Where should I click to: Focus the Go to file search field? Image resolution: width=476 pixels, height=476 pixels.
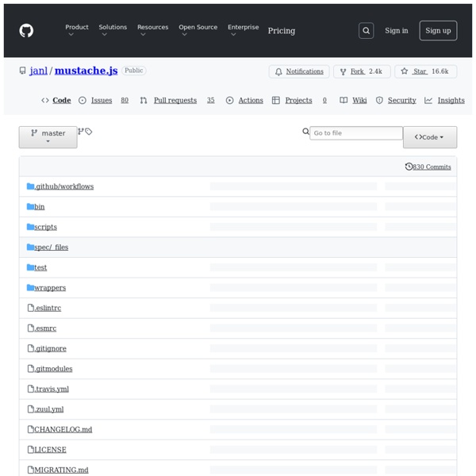tap(356, 133)
